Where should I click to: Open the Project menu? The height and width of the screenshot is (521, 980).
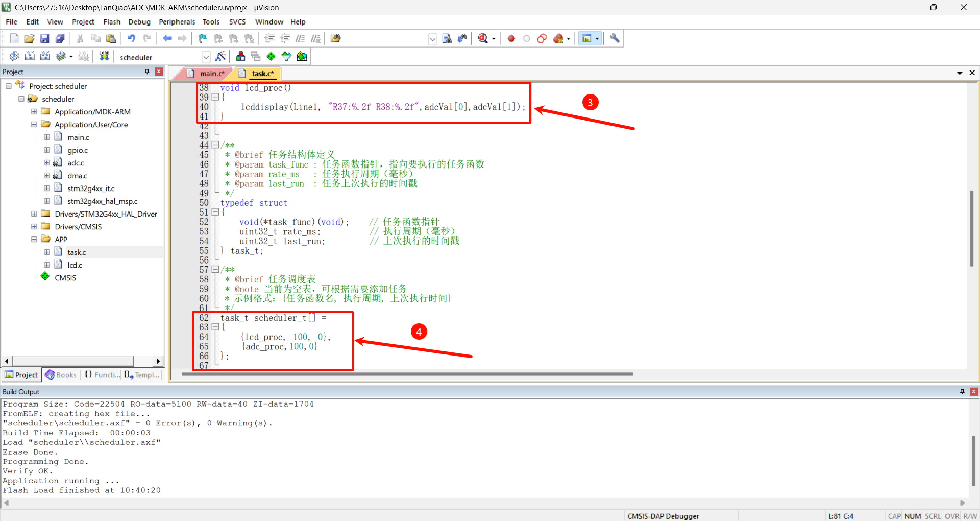(83, 22)
